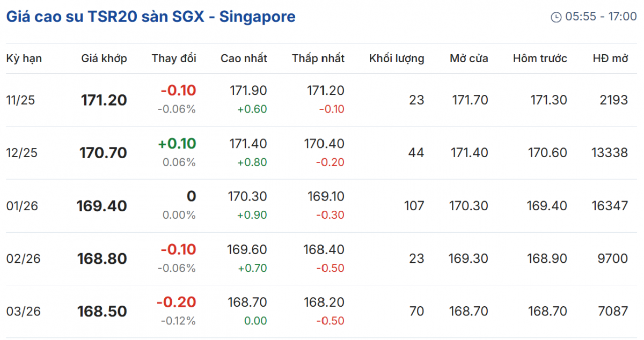The image size is (644, 340).
Task: Open the 02/26 contract row
Action: [23, 258]
